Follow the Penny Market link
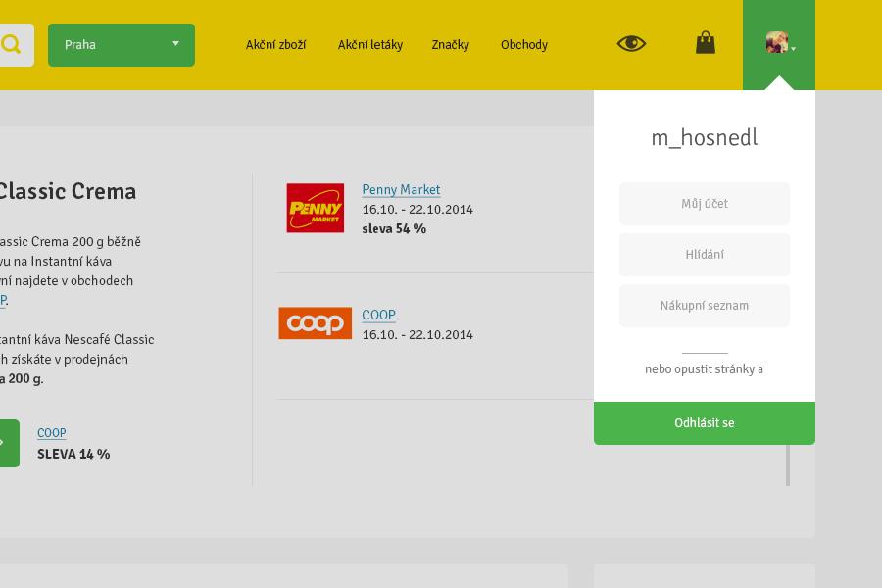This screenshot has height=588, width=882. [401, 190]
